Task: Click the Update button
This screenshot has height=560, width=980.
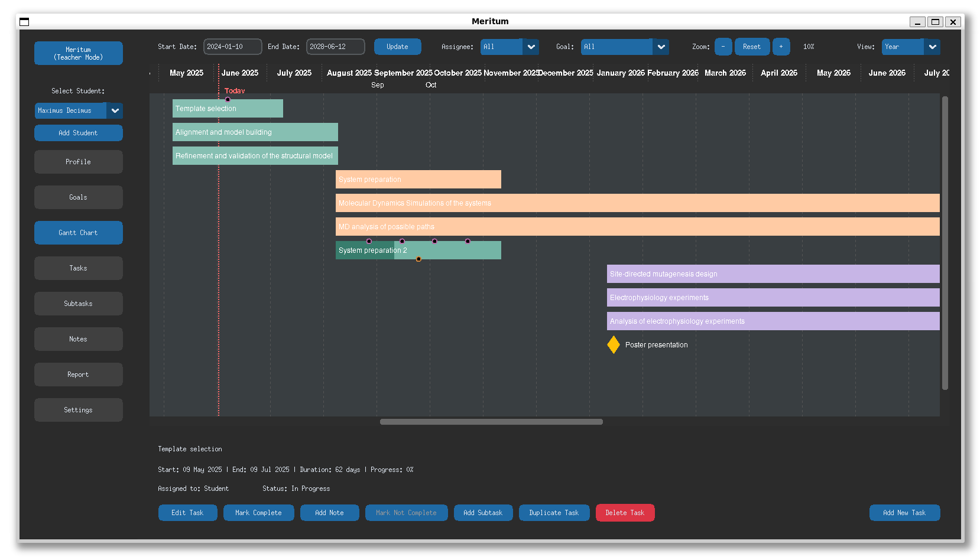Action: 398,47
